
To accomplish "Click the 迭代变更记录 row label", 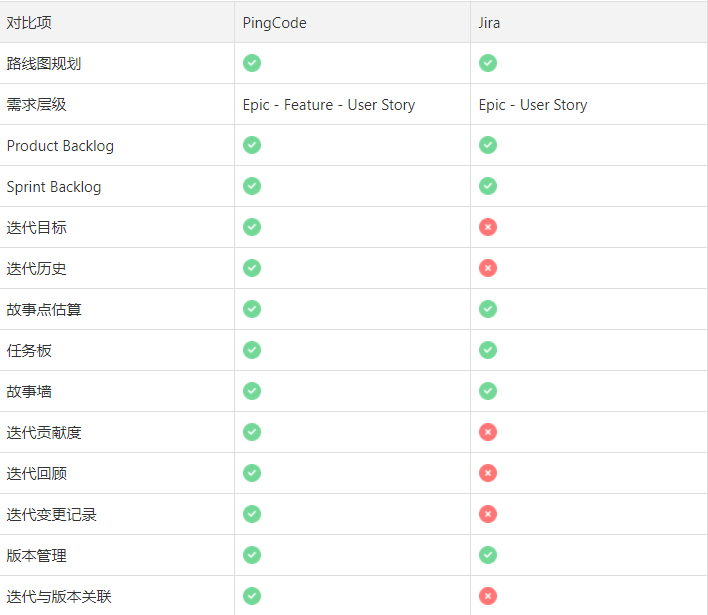I will coord(51,515).
